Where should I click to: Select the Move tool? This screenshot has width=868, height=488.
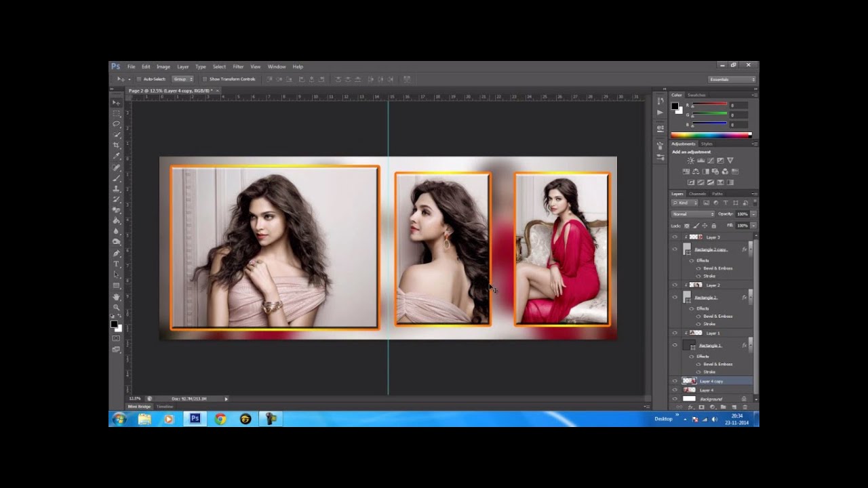point(116,102)
